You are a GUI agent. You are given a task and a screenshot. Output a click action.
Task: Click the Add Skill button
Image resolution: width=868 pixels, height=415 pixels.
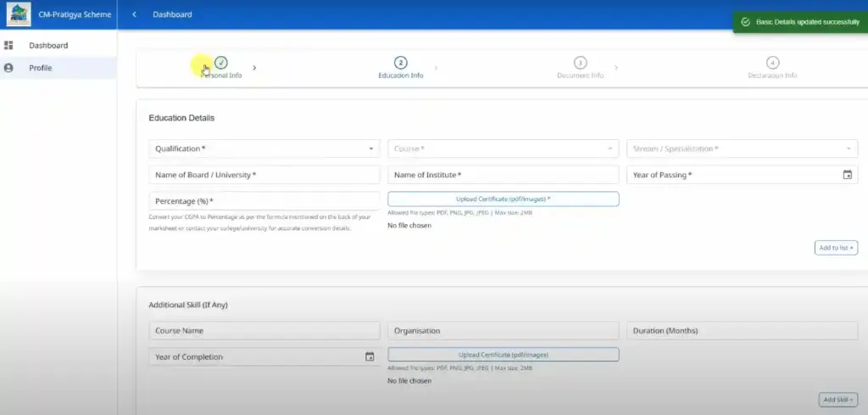[838, 400]
